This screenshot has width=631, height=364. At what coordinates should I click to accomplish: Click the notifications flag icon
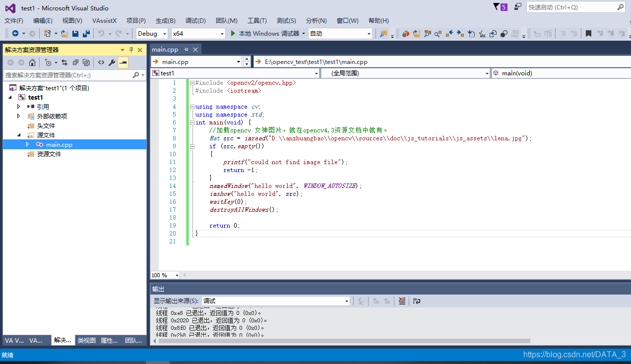[497, 7]
